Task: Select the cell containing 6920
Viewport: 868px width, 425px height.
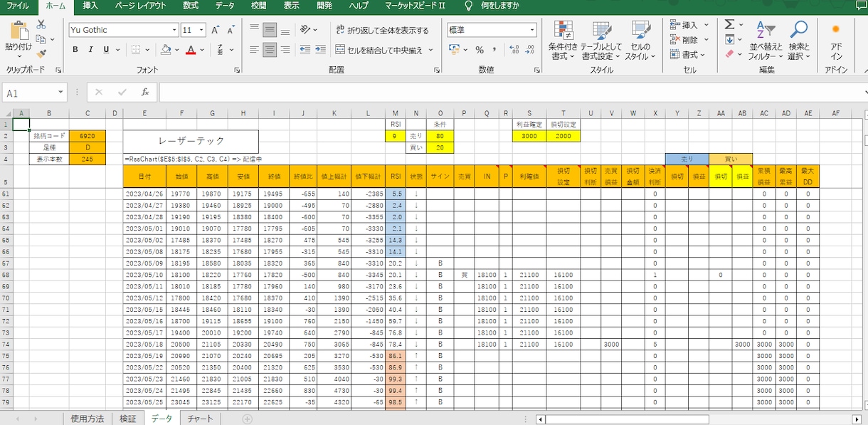Action: coord(87,135)
